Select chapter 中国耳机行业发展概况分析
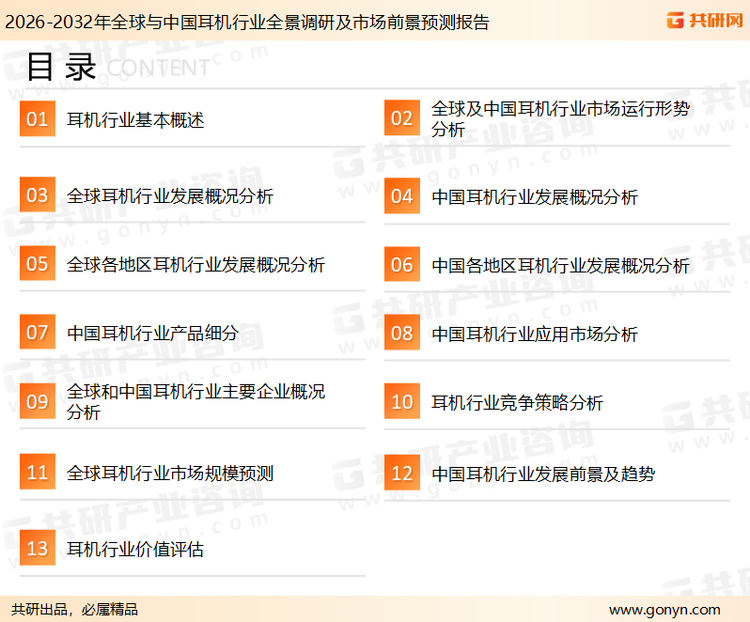This screenshot has height=622, width=750. pos(534,197)
